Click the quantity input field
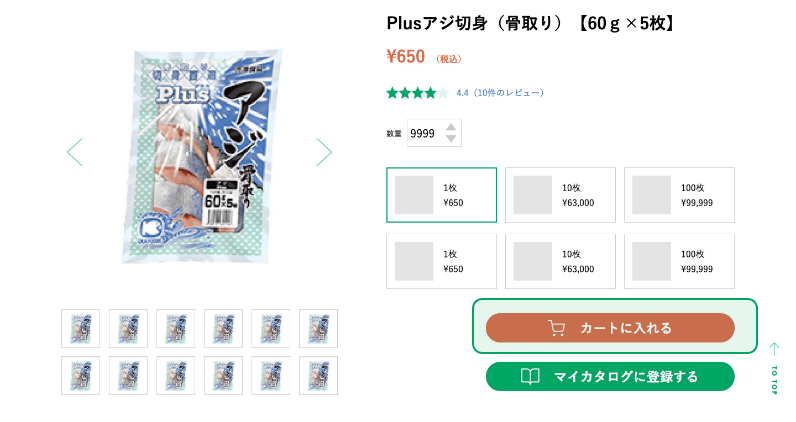This screenshot has width=796, height=422. tap(424, 133)
